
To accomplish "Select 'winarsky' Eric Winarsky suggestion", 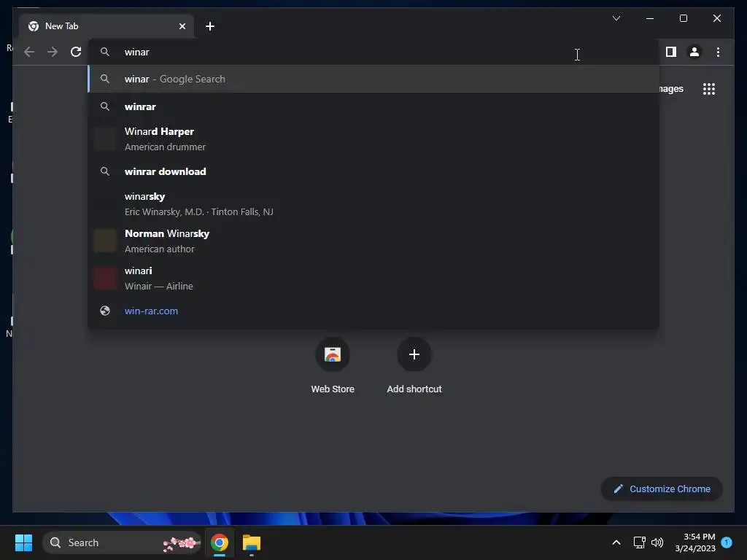I will [x=373, y=204].
